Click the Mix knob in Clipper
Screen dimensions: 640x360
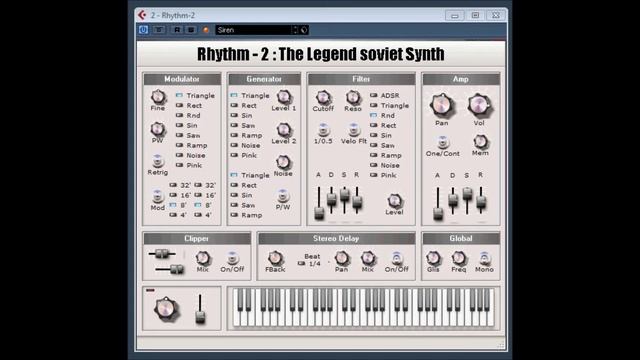point(202,258)
